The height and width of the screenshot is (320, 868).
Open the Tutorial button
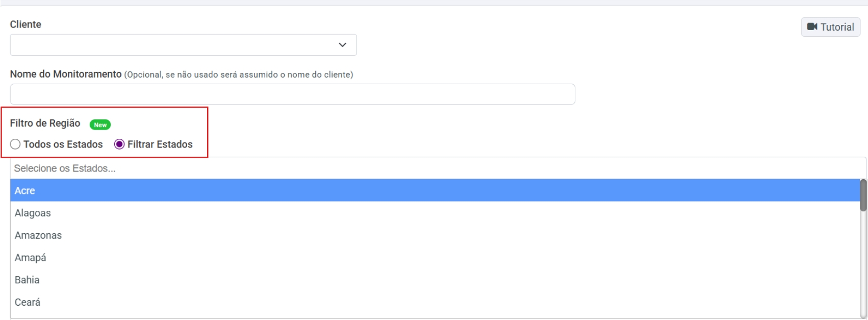pos(830,27)
